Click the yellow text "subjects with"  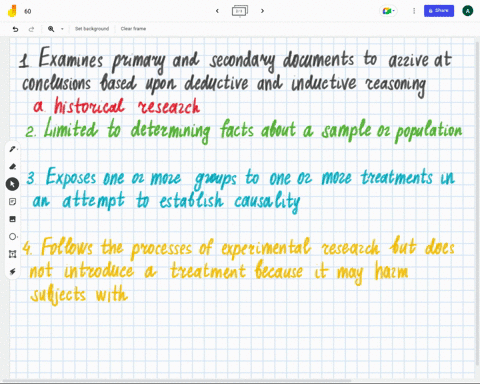pyautogui.click(x=79, y=295)
